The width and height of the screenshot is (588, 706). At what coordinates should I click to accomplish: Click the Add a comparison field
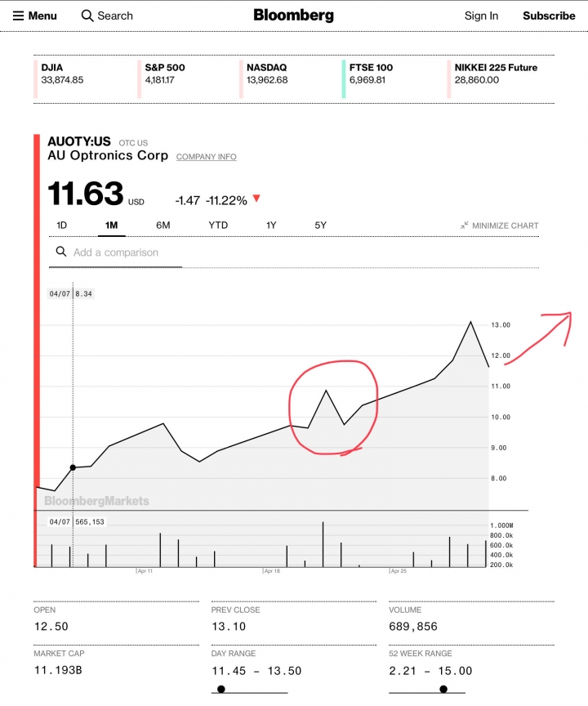(116, 252)
